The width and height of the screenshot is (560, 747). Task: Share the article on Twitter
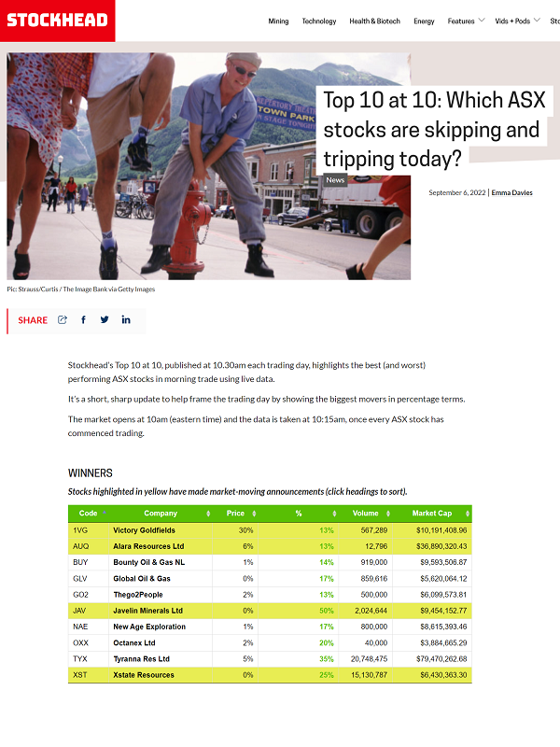tap(105, 319)
